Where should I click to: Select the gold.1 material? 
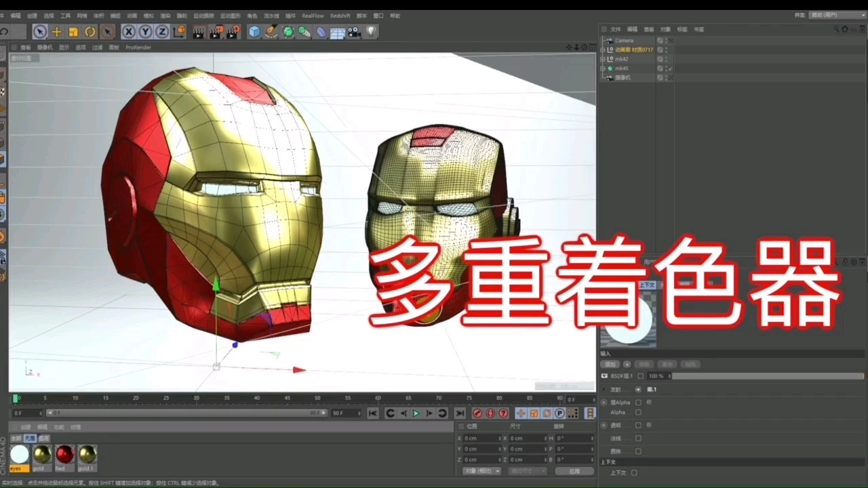pyautogui.click(x=87, y=458)
